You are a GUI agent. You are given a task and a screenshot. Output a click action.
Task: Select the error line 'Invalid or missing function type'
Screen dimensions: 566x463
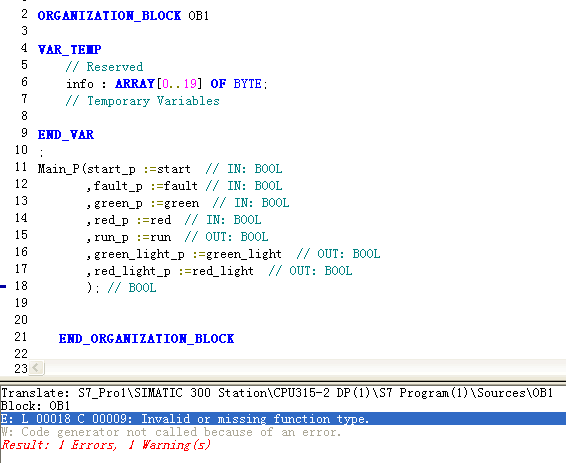283,419
